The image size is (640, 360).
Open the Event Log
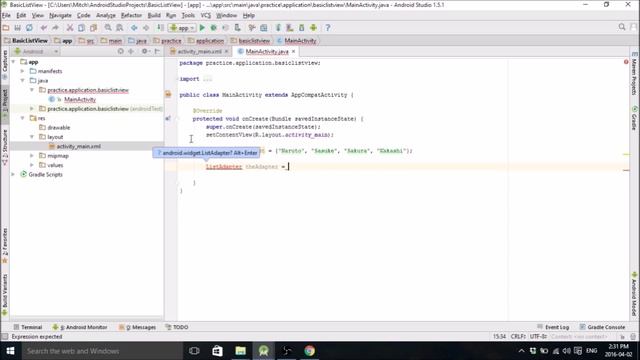coord(553,327)
